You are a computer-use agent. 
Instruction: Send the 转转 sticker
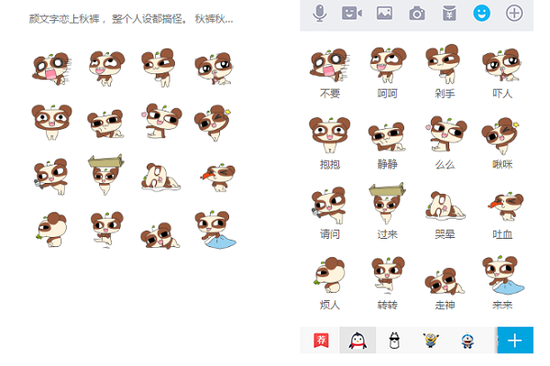(x=388, y=275)
